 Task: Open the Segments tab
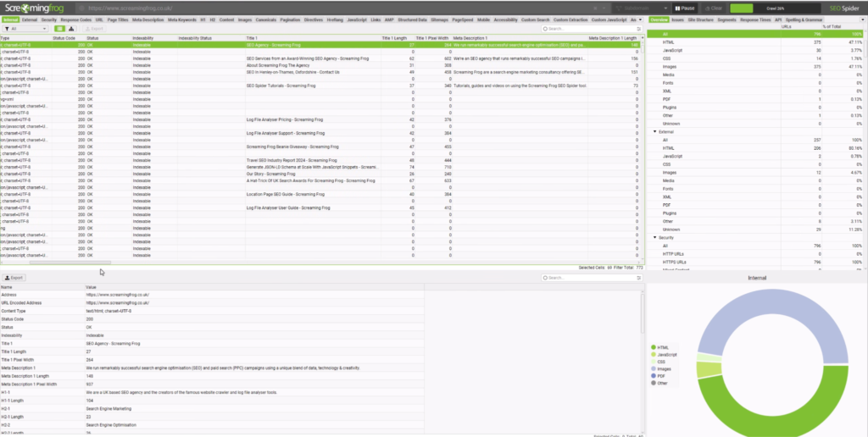point(726,20)
